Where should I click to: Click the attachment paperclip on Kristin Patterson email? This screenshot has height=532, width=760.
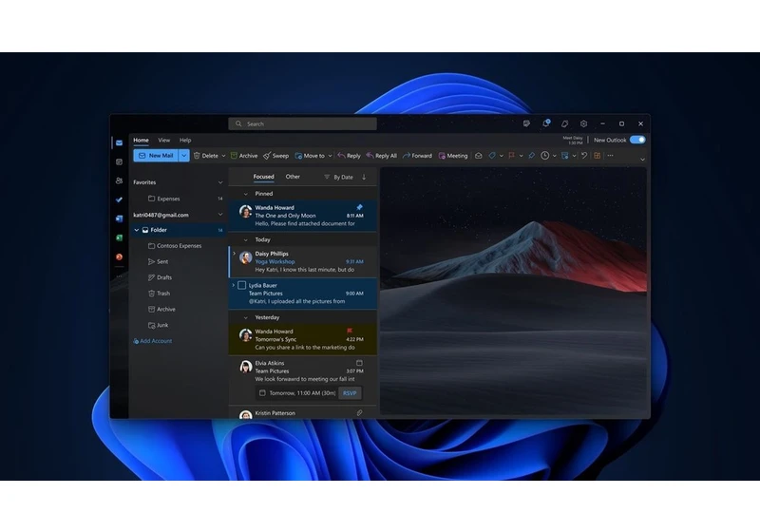tap(359, 413)
